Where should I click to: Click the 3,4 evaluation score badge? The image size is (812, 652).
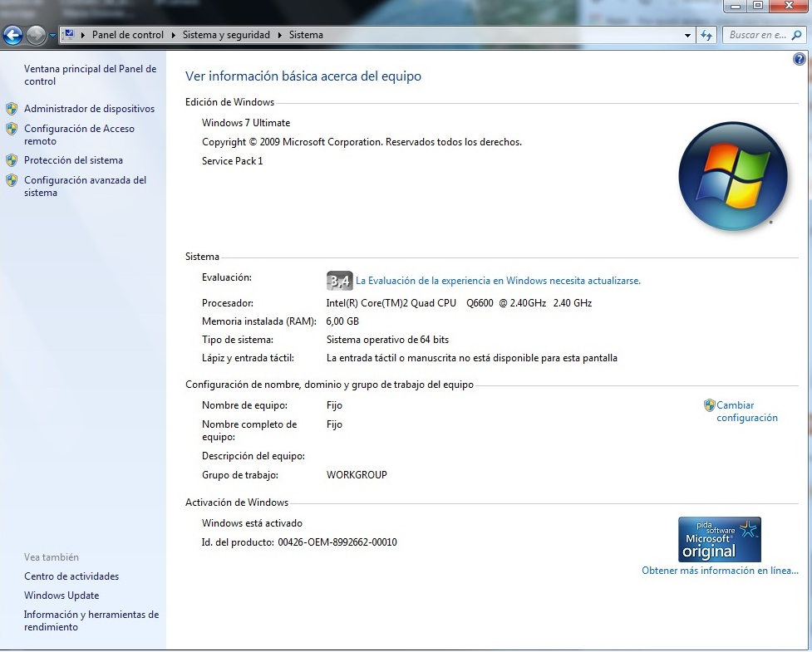point(340,281)
